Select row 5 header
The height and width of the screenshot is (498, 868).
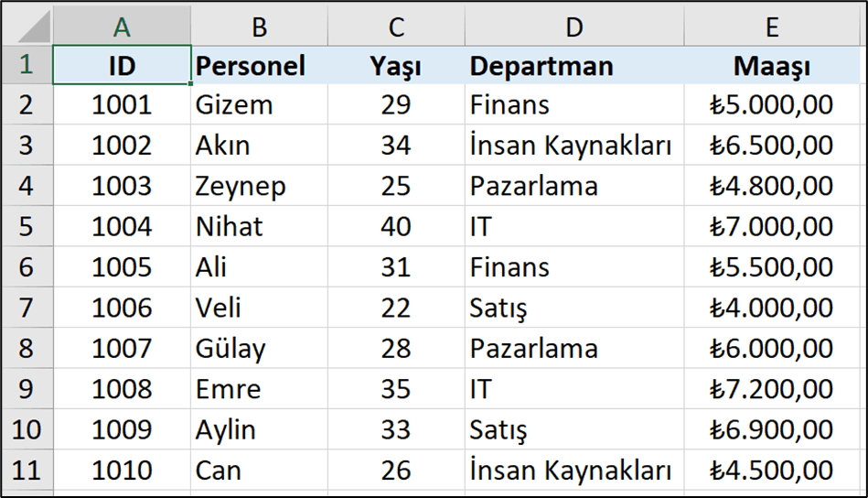pos(27,226)
